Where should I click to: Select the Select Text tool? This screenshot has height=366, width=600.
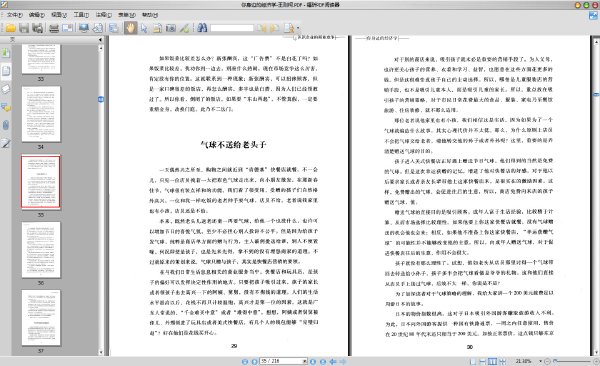tap(157, 28)
